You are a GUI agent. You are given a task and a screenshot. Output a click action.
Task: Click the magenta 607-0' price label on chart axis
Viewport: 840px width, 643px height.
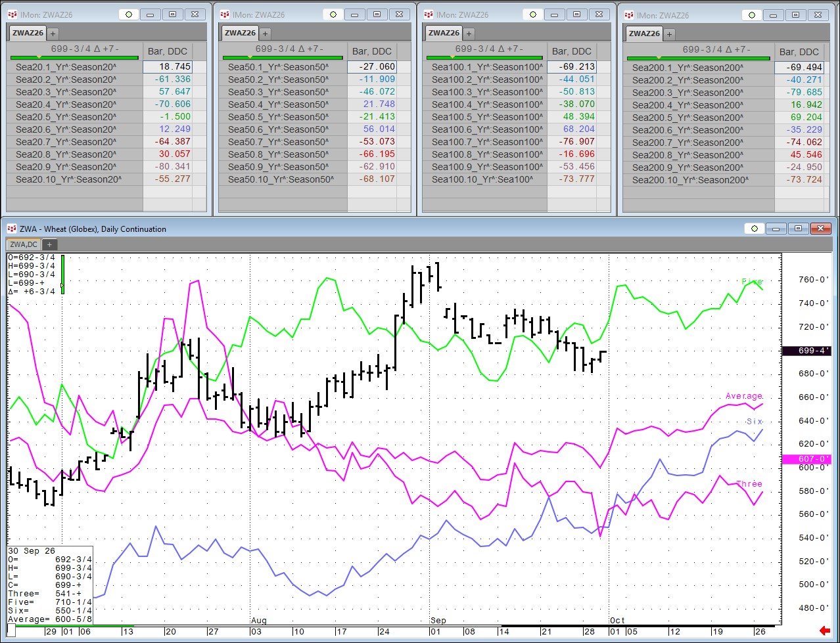point(806,458)
